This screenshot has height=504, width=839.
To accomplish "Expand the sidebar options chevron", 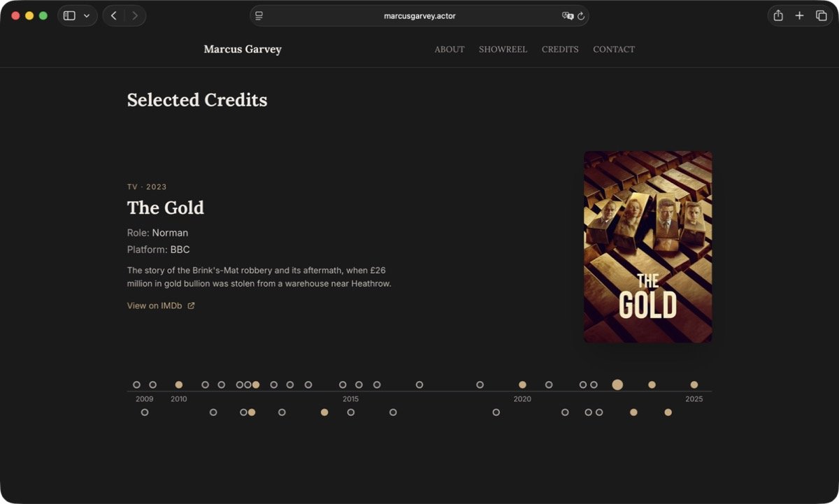I will [x=87, y=15].
